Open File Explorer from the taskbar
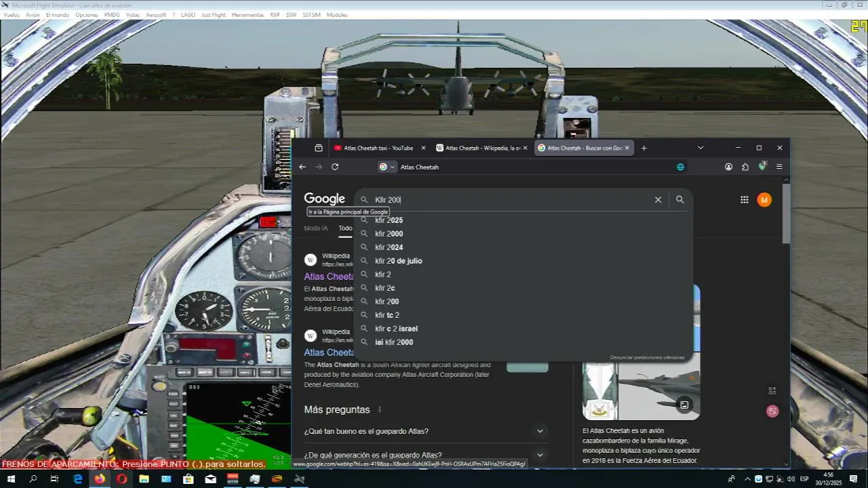Image resolution: width=868 pixels, height=488 pixels. (144, 479)
